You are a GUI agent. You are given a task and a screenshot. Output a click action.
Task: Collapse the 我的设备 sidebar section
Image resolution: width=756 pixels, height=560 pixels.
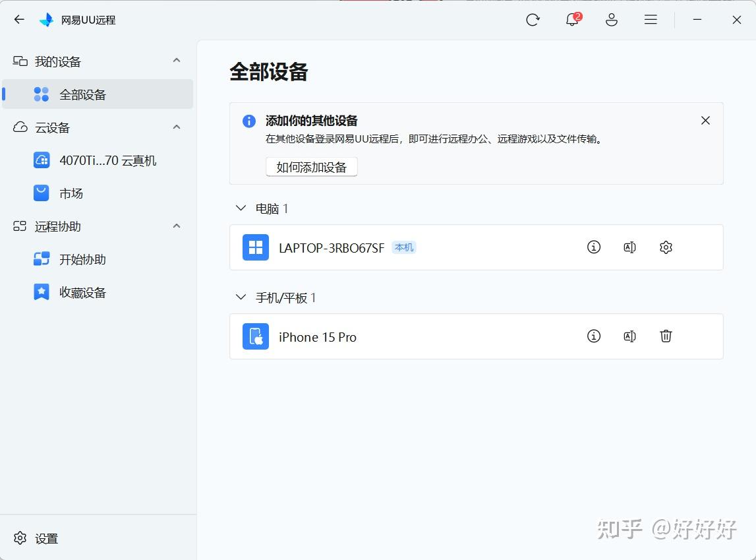(x=177, y=61)
